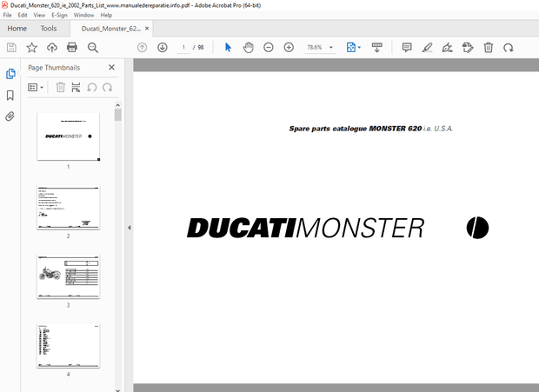
Task: Click the thumbnails panel scrollbar thumb
Action: pos(118,115)
